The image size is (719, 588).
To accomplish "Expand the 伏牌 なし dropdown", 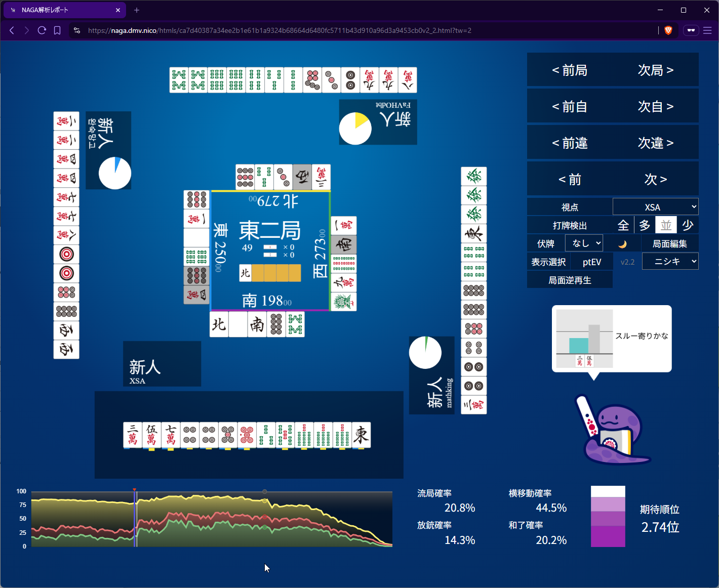I will pyautogui.click(x=584, y=243).
